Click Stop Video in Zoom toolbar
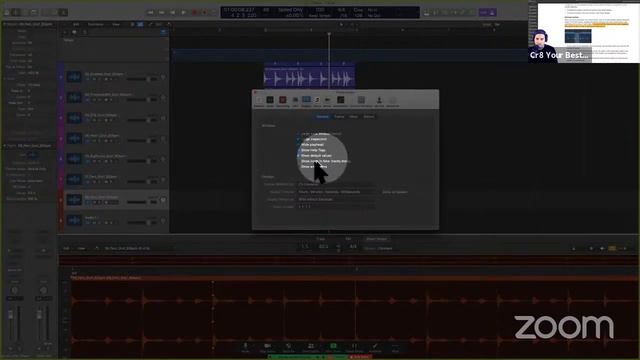 [267, 347]
